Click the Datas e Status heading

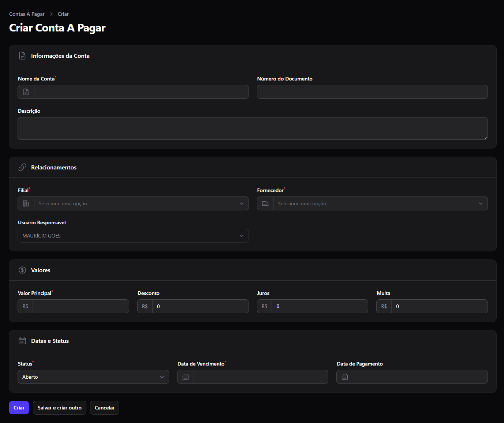coord(50,341)
